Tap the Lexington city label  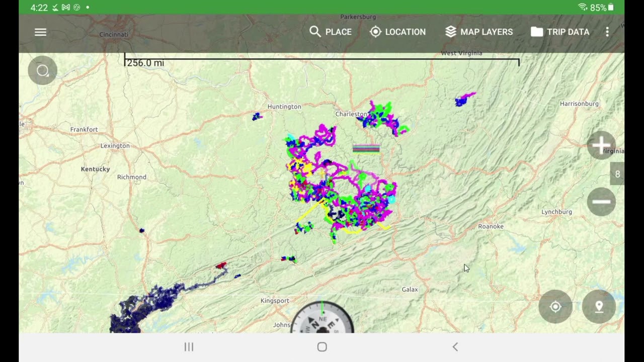115,146
